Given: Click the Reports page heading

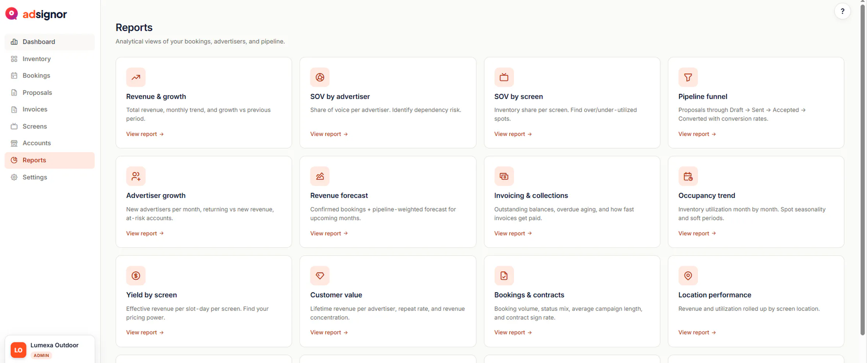Looking at the screenshot, I should (x=134, y=27).
